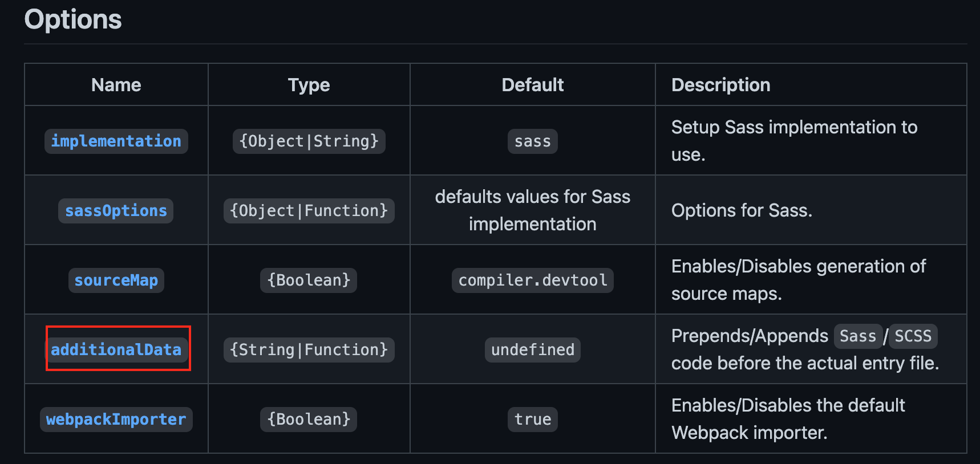The image size is (980, 464).
Task: Click the true default value code
Action: pyautogui.click(x=532, y=420)
